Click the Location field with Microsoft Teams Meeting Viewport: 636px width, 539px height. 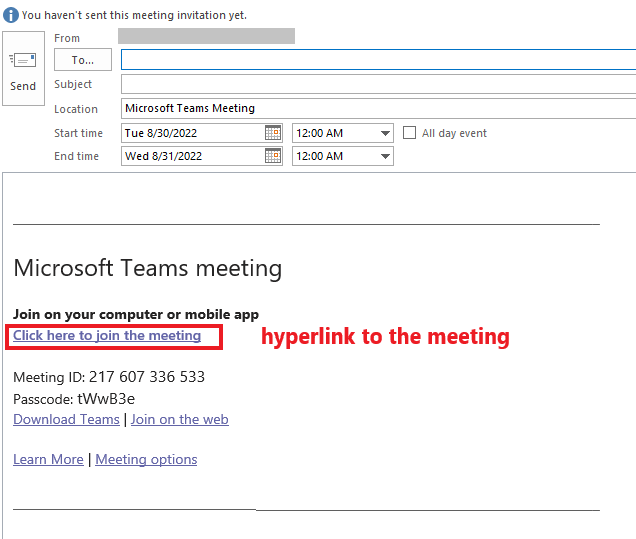point(378,108)
